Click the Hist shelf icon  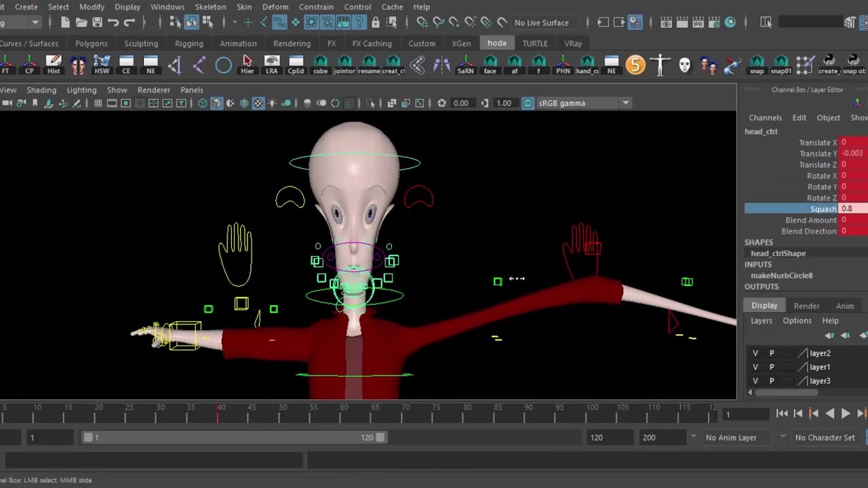(54, 65)
